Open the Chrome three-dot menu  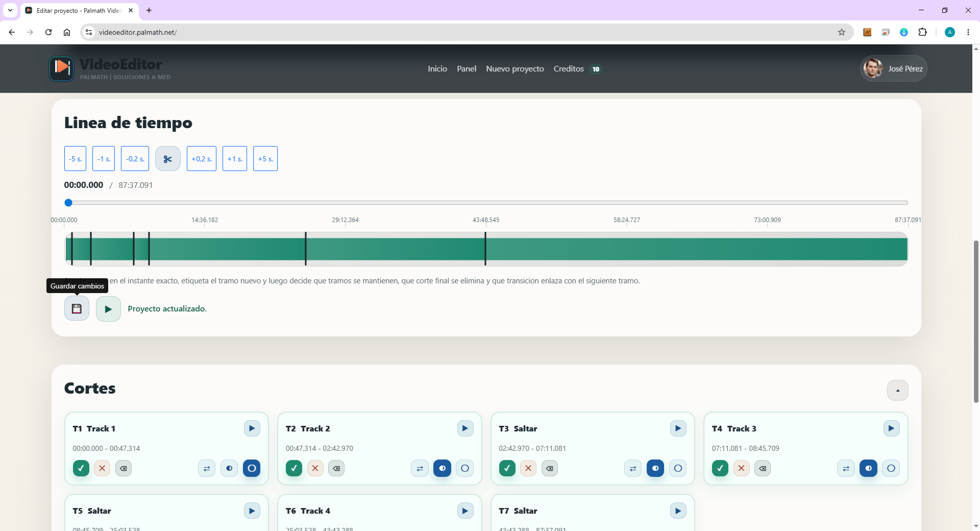pyautogui.click(x=968, y=32)
